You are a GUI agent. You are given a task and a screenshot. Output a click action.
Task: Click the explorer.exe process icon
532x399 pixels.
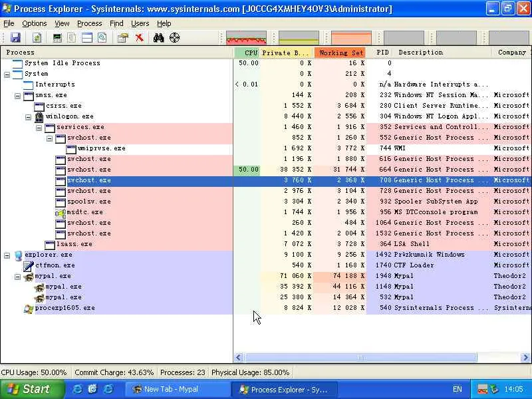pos(19,255)
